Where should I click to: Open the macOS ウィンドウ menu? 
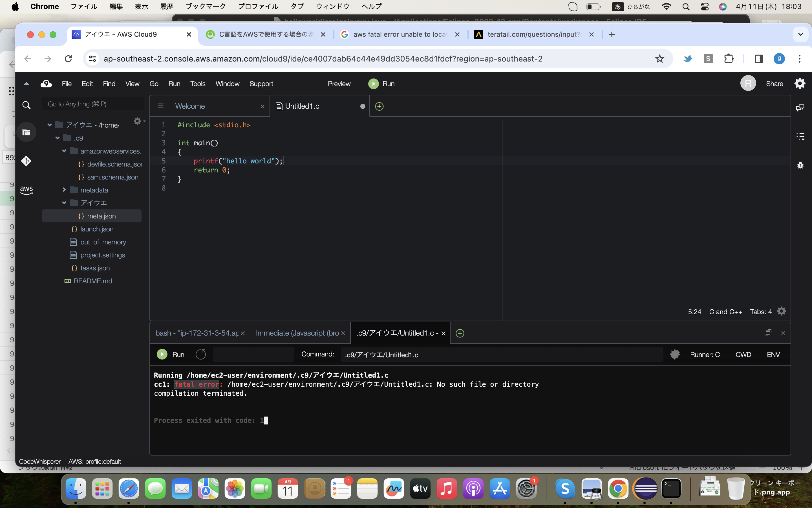pyautogui.click(x=332, y=7)
